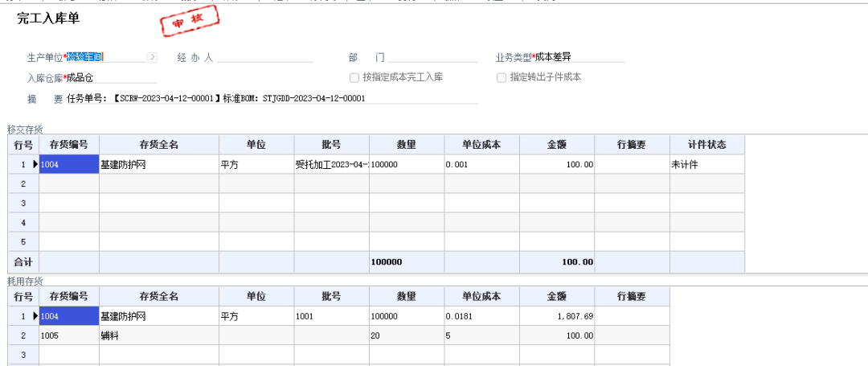Screen dimensions: 868x366
Task: Click the 计件状态 column header
Action: coord(706,145)
